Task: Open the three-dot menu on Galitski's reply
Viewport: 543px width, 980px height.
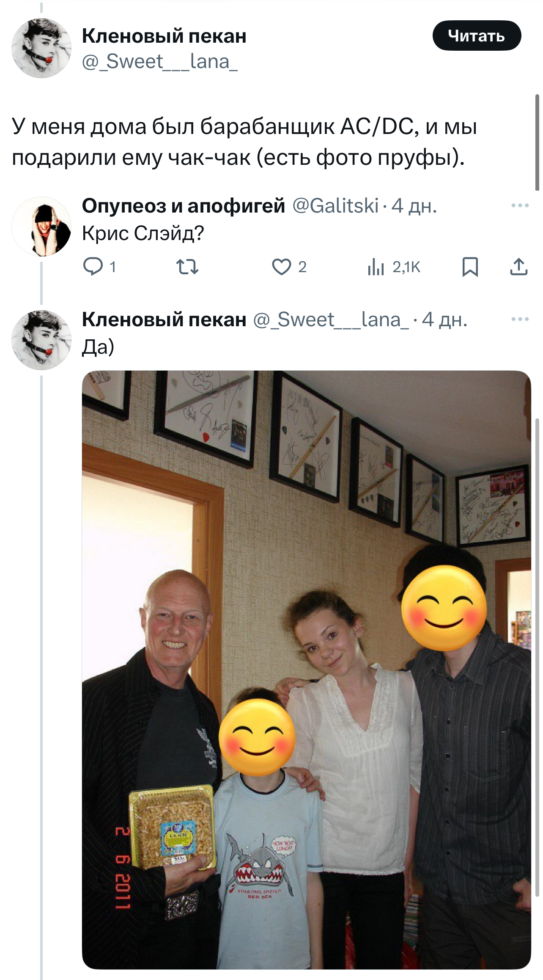Action: point(520,206)
